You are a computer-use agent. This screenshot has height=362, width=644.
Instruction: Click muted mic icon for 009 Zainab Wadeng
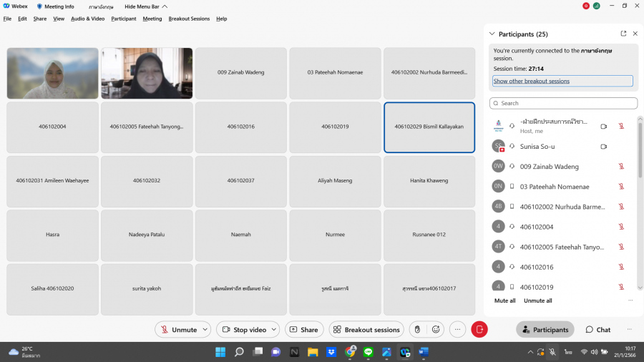point(621,167)
